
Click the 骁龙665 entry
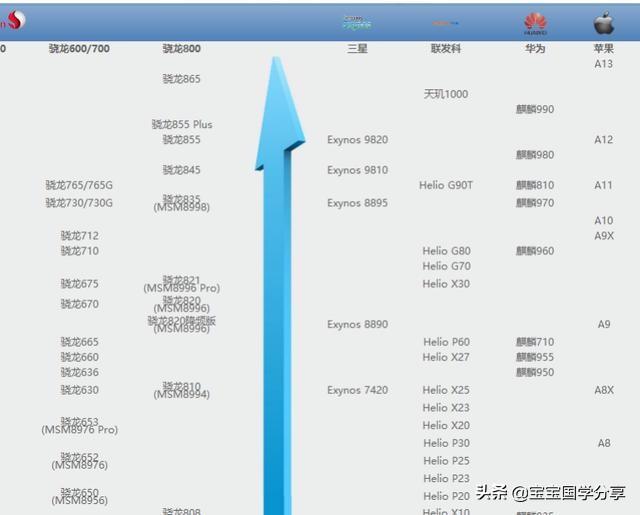point(80,342)
